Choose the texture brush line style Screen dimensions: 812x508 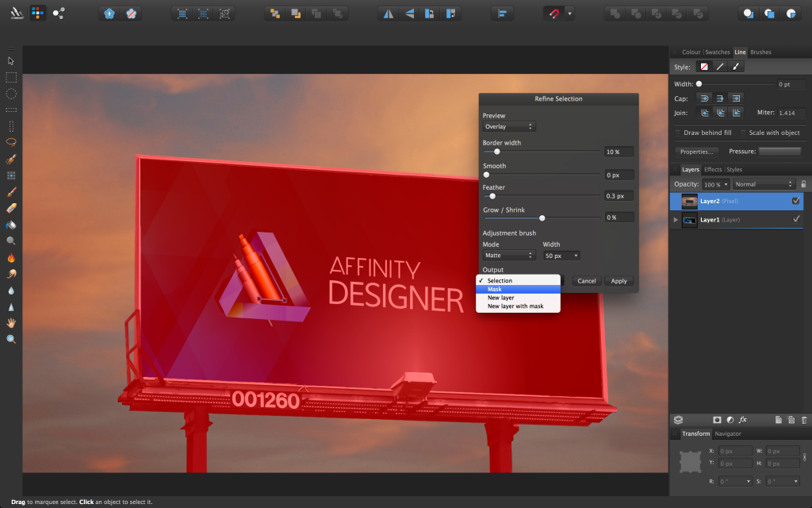(x=735, y=67)
